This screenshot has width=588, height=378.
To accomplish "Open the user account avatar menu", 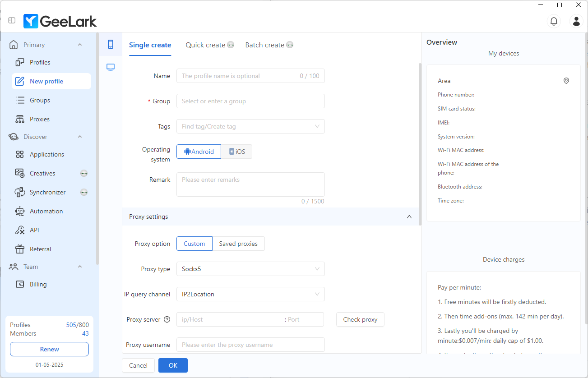I will 576,21.
